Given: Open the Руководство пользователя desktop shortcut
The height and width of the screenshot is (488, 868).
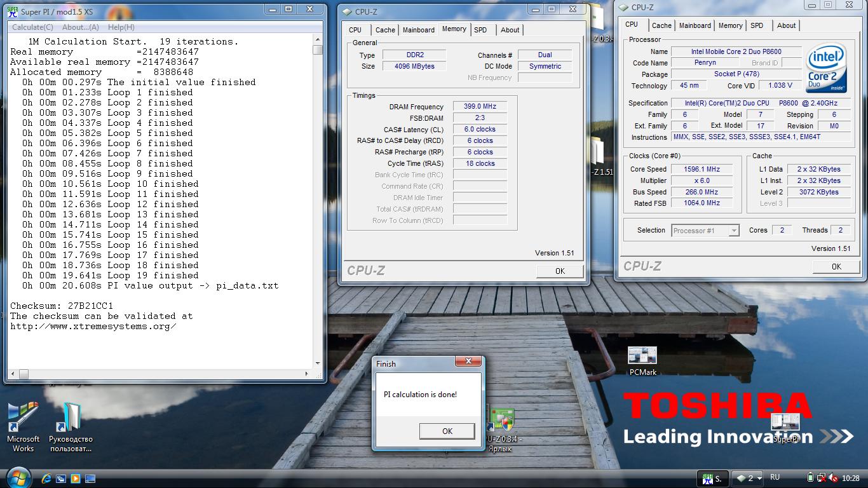Looking at the screenshot, I should coord(71,426).
